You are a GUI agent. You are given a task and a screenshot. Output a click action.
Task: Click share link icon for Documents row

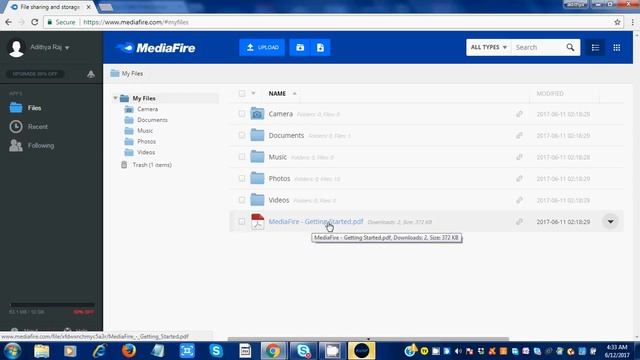click(519, 135)
